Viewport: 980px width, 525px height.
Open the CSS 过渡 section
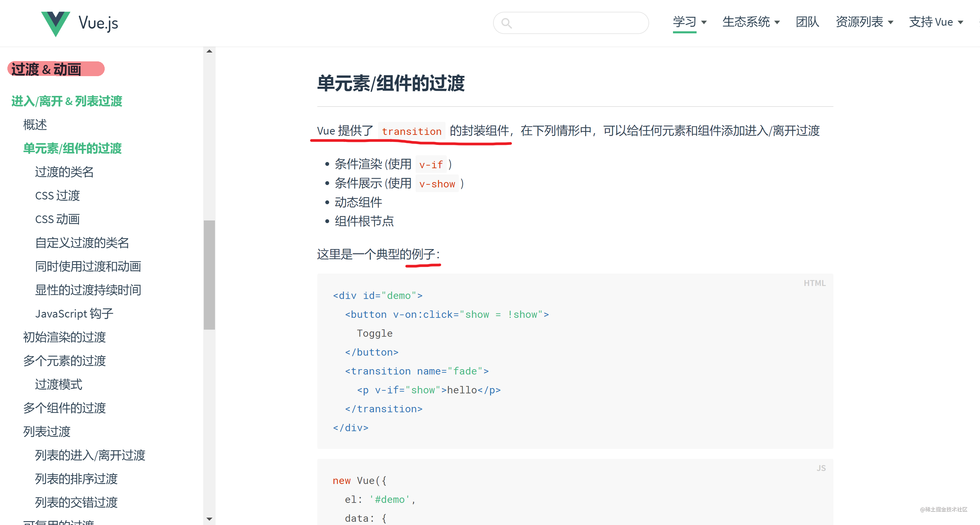click(x=58, y=195)
